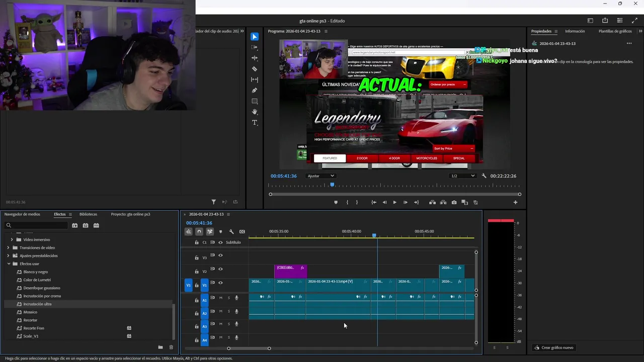Mute audio track A1
The height and width of the screenshot is (362, 644).
[x=220, y=298]
